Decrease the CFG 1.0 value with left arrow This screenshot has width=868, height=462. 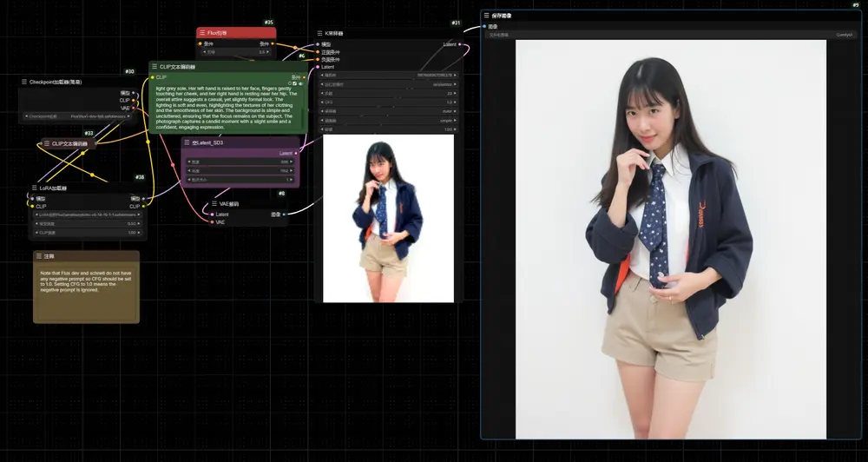[323, 102]
